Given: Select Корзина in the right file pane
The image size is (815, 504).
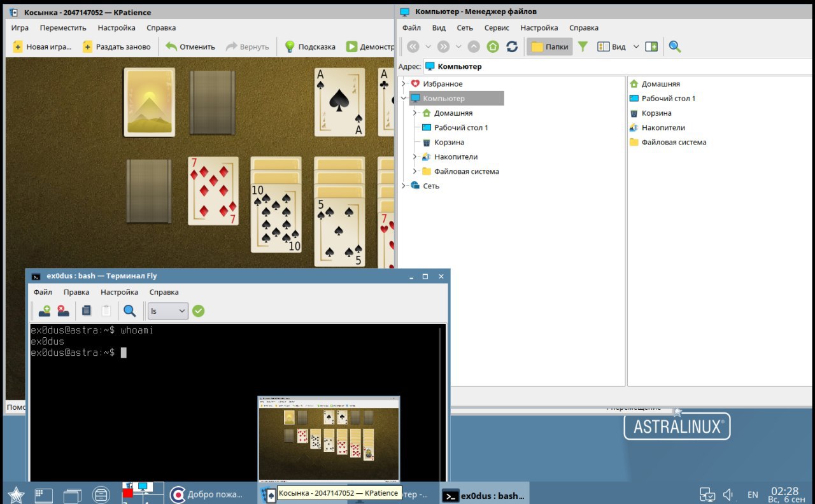Looking at the screenshot, I should (x=651, y=113).
